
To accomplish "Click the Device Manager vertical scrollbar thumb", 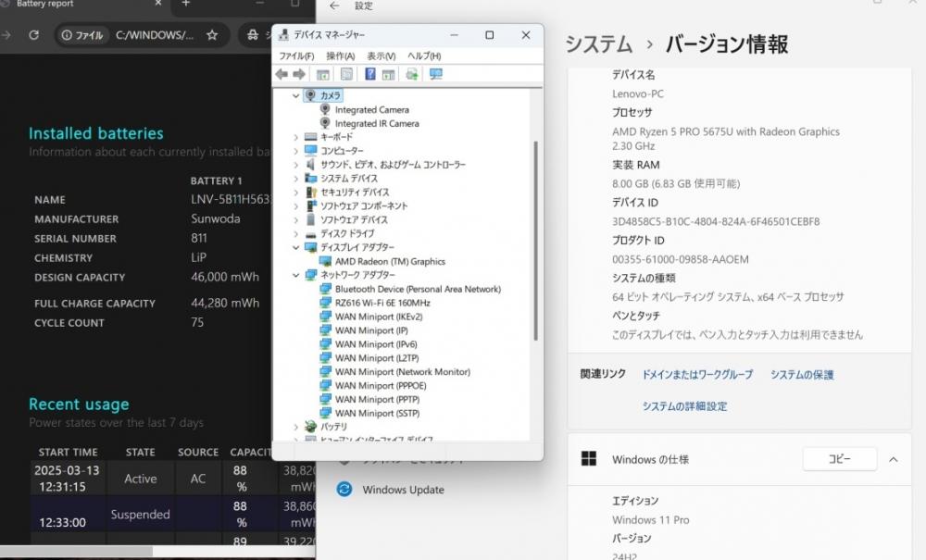I will click(x=535, y=241).
